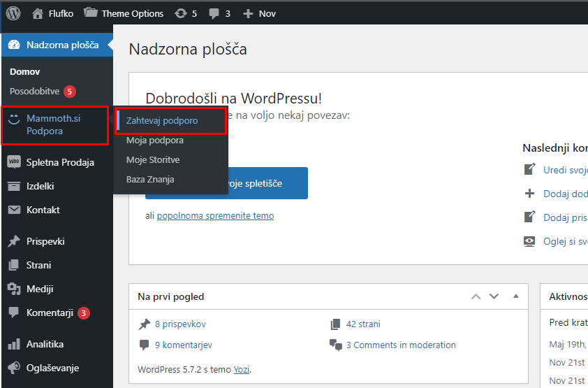Image resolution: width=588 pixels, height=388 pixels.
Task: Click the plus icon beside Dodaj dod
Action: [x=529, y=194]
